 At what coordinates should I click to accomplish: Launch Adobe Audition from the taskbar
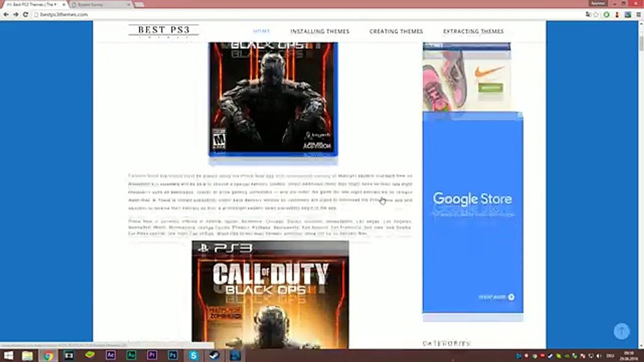(131, 356)
